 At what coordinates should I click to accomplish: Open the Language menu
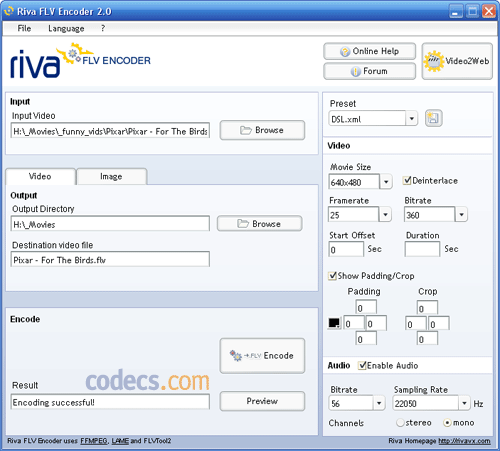tap(66, 29)
